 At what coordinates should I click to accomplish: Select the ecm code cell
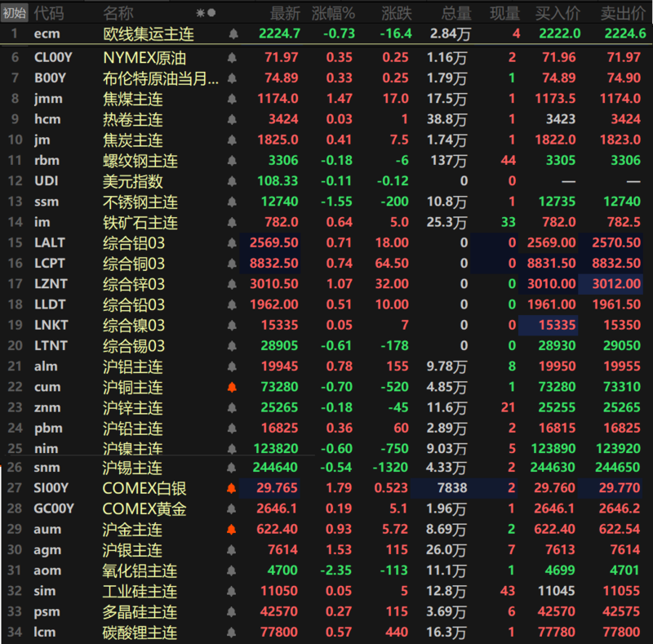point(47,33)
